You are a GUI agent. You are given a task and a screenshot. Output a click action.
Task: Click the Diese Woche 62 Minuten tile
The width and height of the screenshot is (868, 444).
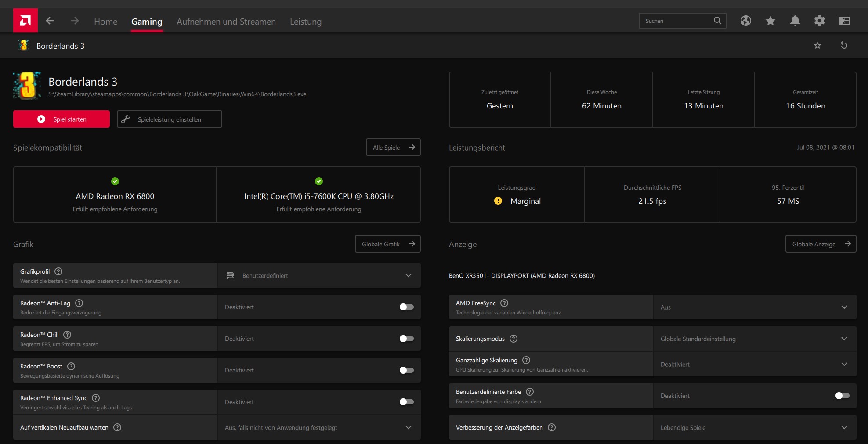pyautogui.click(x=601, y=100)
